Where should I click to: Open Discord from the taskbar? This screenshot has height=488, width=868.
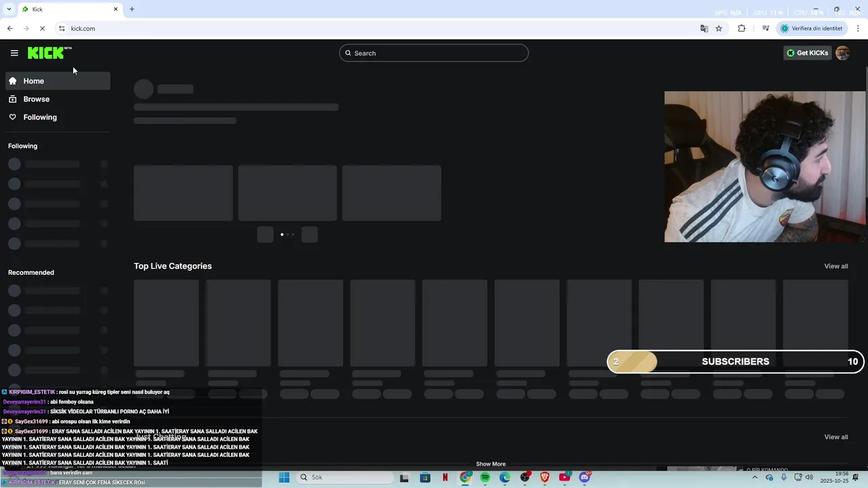click(x=585, y=477)
